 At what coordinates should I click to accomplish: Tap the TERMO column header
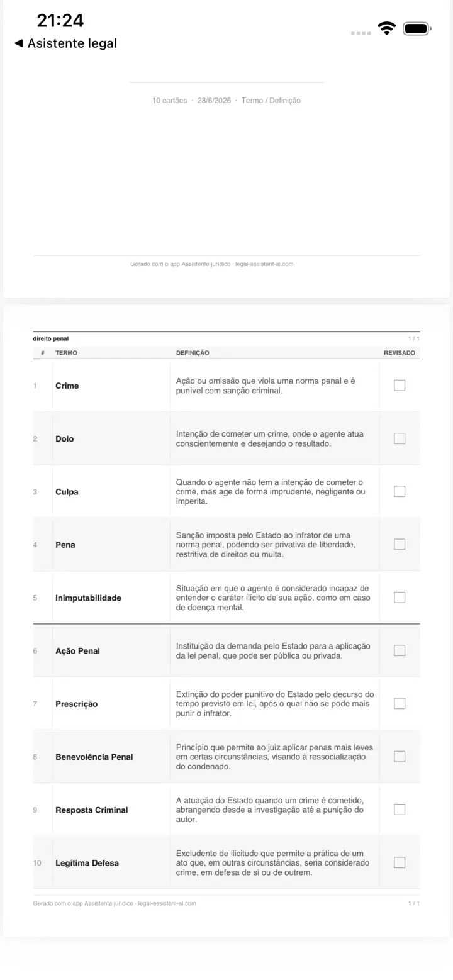(x=66, y=353)
